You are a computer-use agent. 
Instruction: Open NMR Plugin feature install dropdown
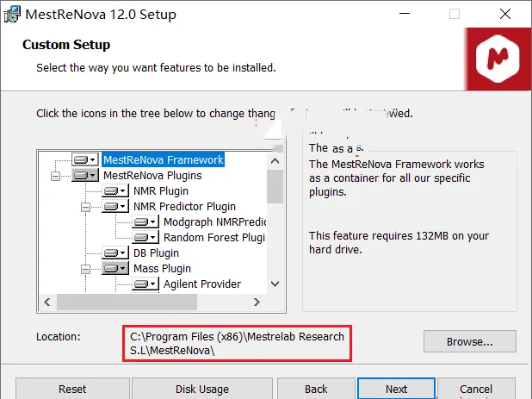click(115, 190)
